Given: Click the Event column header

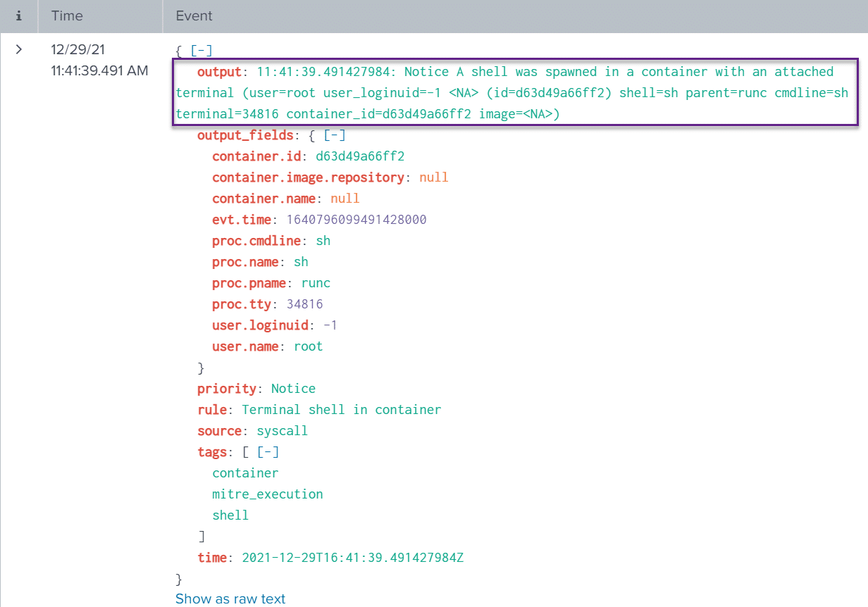Looking at the screenshot, I should click(x=194, y=15).
